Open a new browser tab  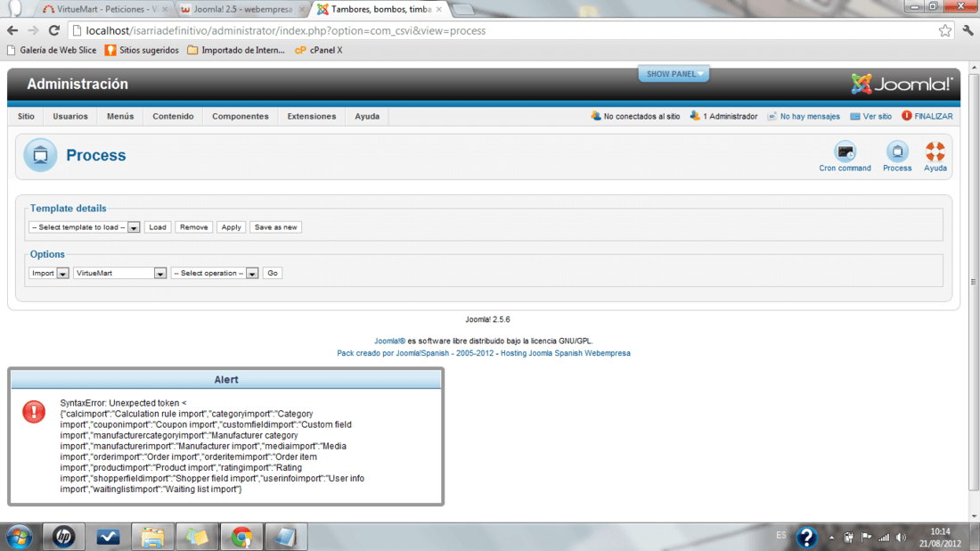pos(462,10)
